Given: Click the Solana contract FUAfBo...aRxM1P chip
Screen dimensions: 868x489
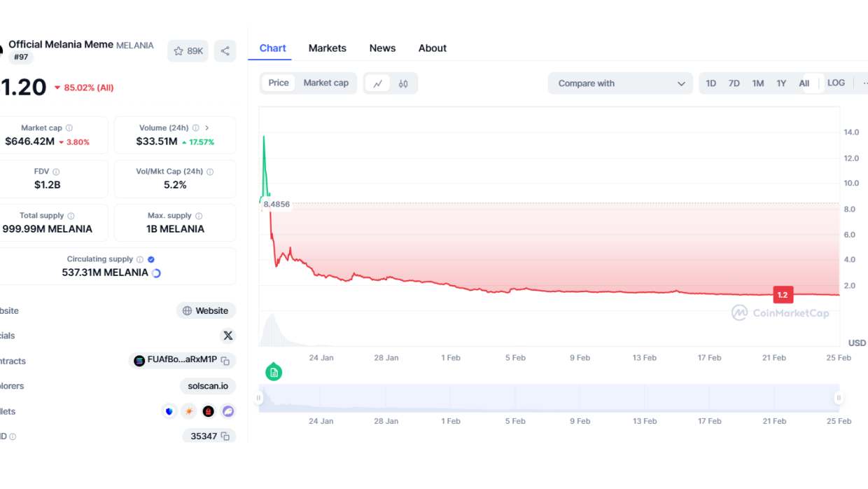Looking at the screenshot, I should coord(183,361).
